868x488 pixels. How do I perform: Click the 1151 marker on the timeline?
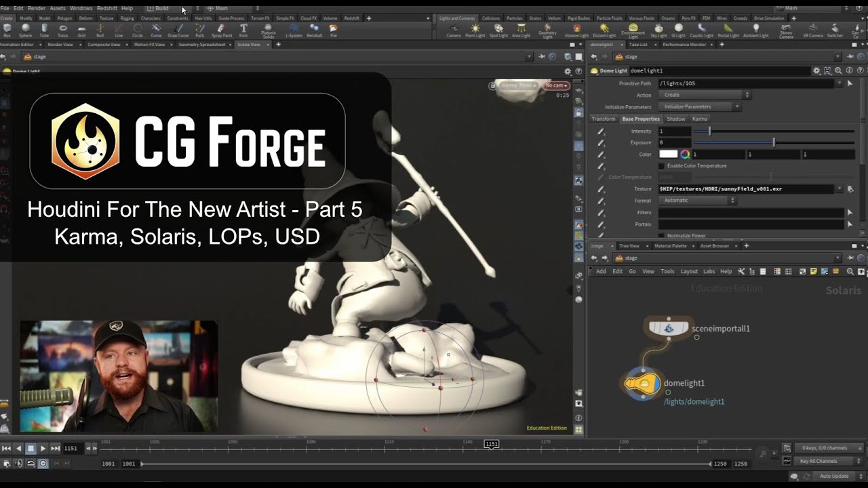[492, 444]
